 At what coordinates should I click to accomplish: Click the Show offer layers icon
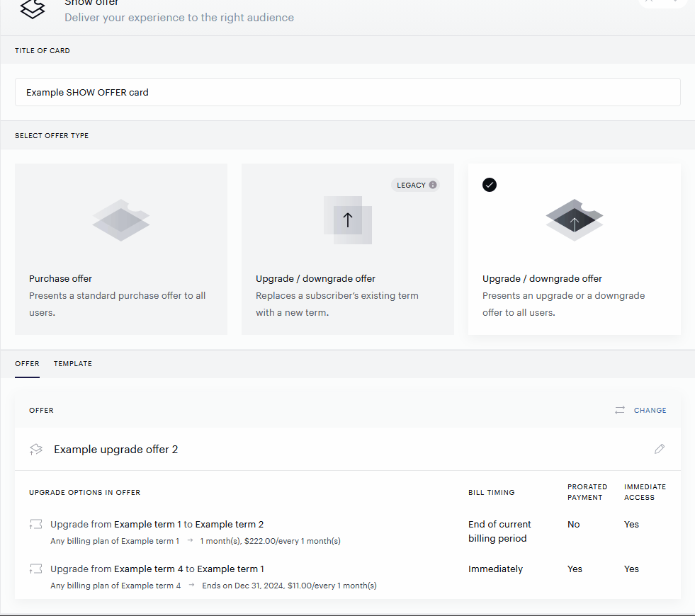click(33, 9)
